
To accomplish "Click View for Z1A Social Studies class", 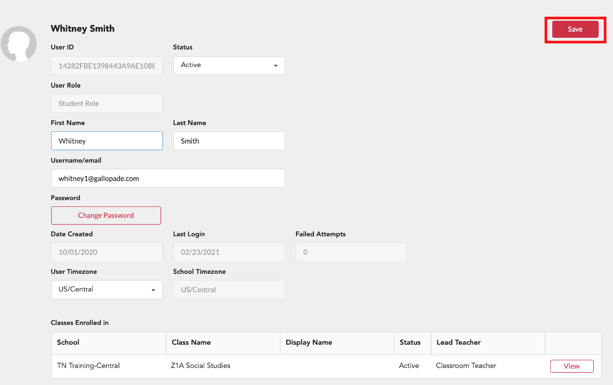I will tap(572, 366).
